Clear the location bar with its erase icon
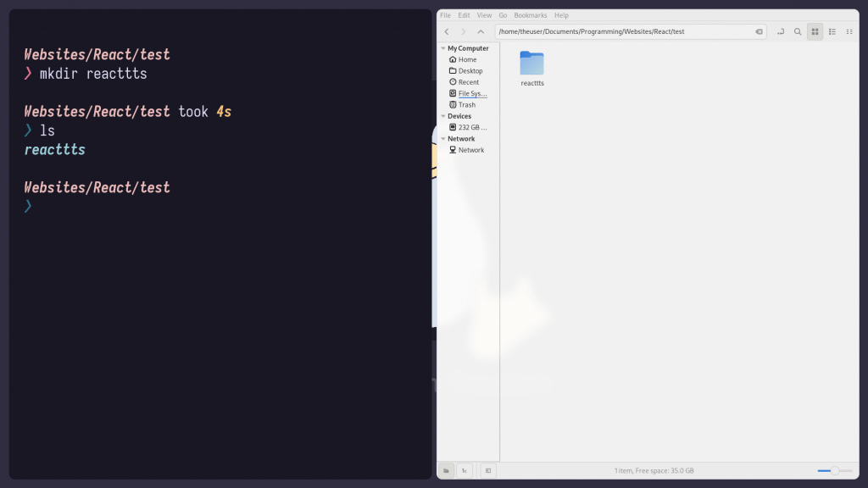Viewport: 868px width, 488px height. pos(759,32)
